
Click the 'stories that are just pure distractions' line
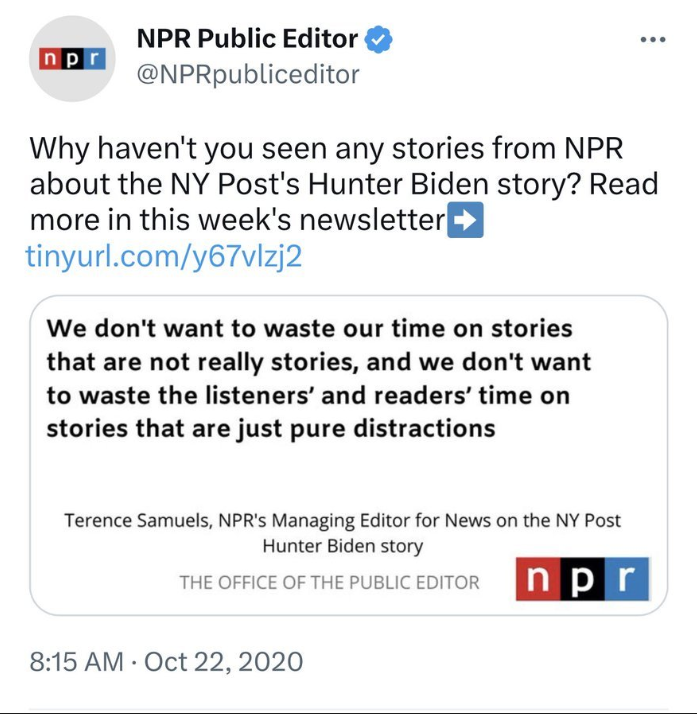coord(271,428)
